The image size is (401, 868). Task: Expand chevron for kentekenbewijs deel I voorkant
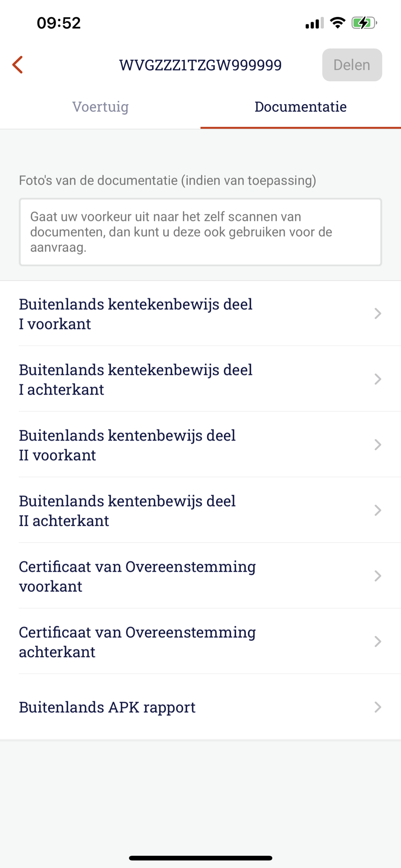[x=378, y=314]
